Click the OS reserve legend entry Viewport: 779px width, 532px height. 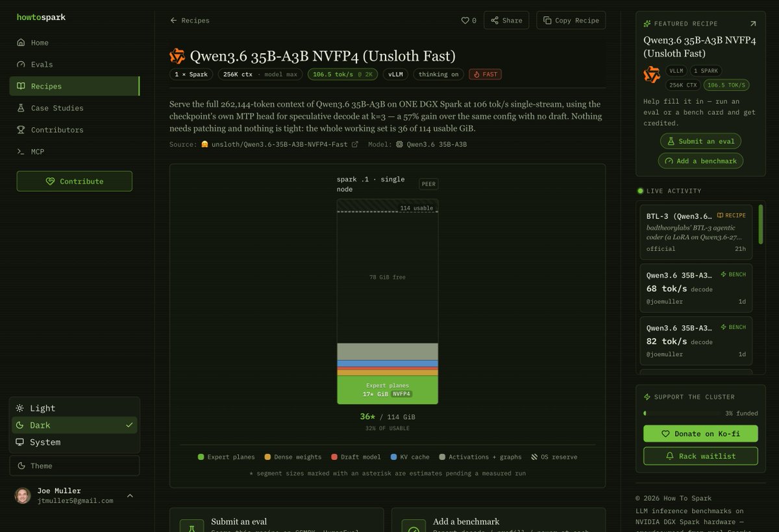click(x=554, y=457)
